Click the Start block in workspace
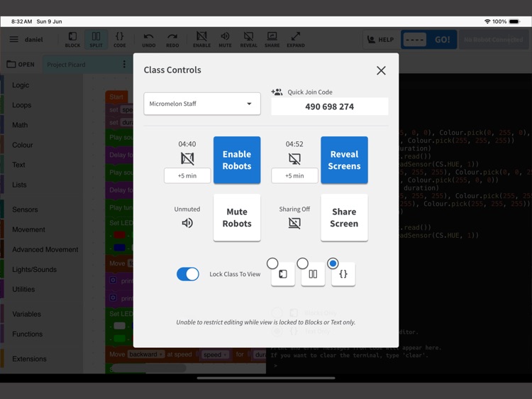Screen dimensions: 532x399 click(116, 97)
